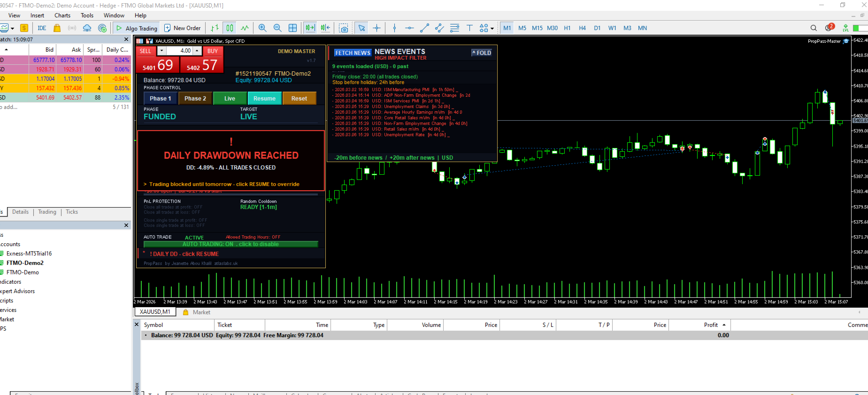Open the signals radio-wave icon

click(x=72, y=28)
